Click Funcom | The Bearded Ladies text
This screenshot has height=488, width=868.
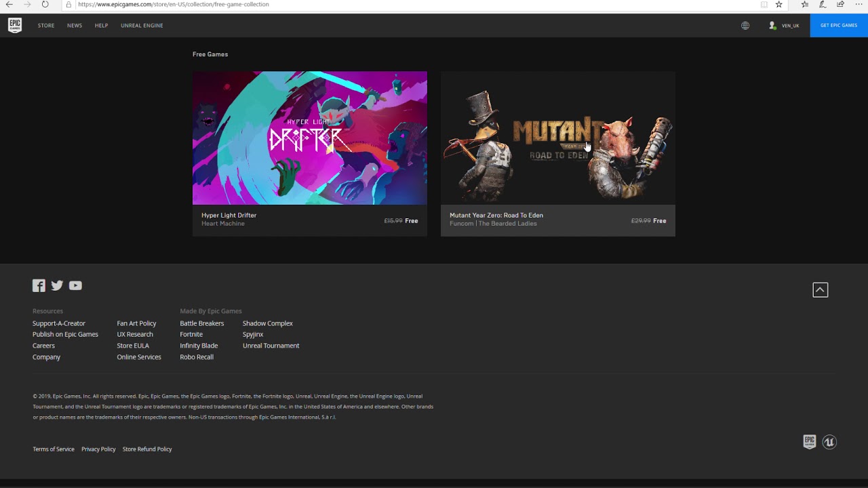tap(493, 224)
